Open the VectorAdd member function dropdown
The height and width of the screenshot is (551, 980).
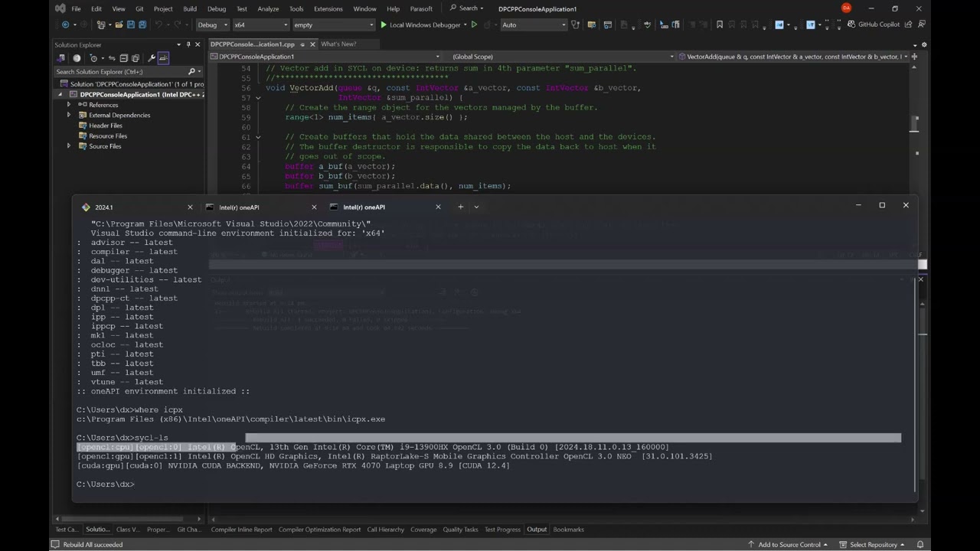[x=793, y=57]
